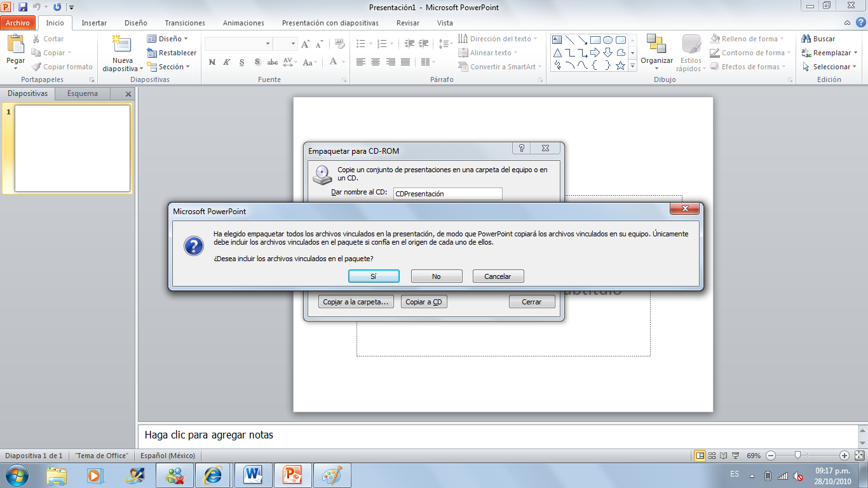Click the zoom in plus button
Screen dimensions: 868x488
pos(844,456)
